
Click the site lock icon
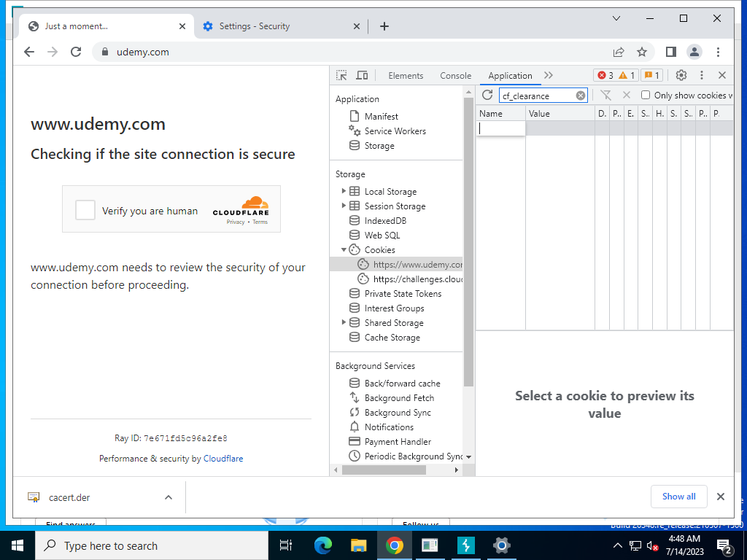click(105, 52)
